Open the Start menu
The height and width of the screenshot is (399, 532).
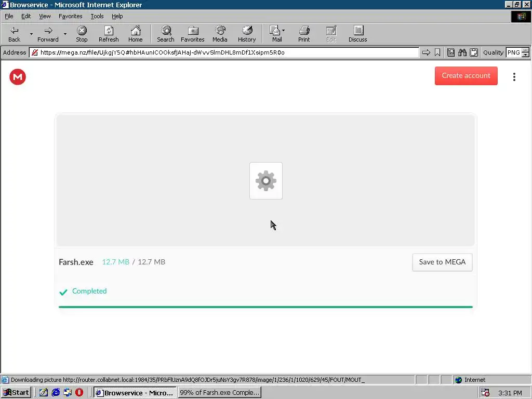pyautogui.click(x=16, y=393)
